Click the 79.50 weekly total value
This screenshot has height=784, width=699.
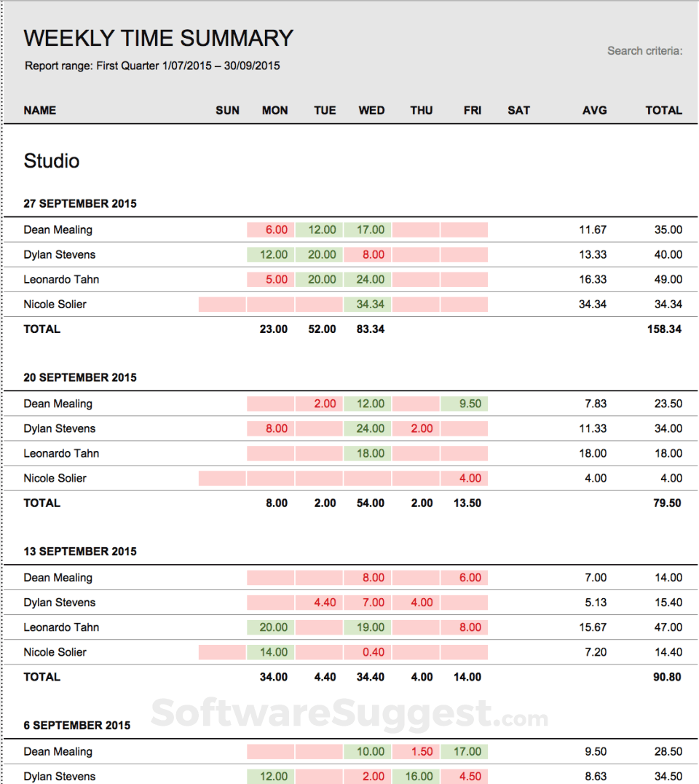(668, 503)
